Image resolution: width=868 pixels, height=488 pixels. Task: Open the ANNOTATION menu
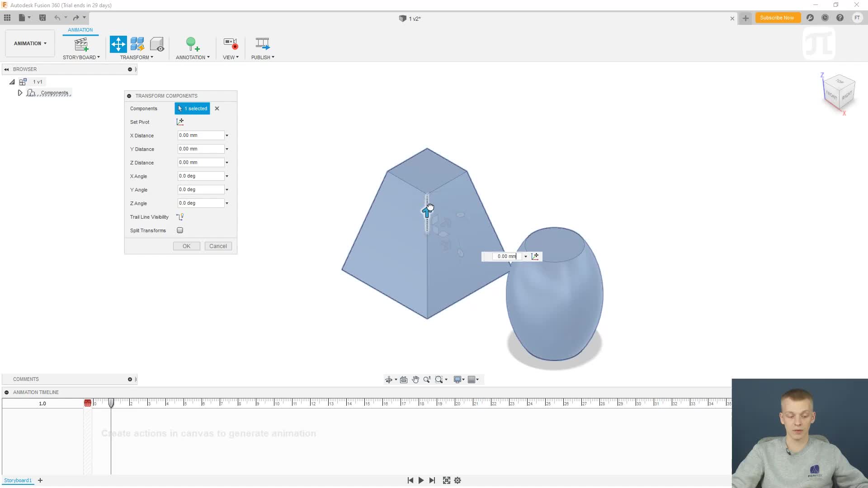(x=193, y=57)
